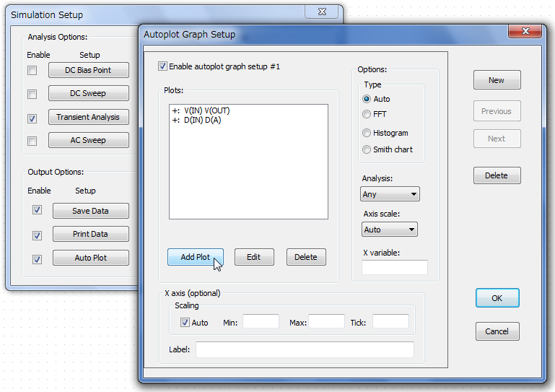Image resolution: width=555 pixels, height=392 pixels.
Task: Open the DC Sweep setup
Action: [89, 94]
